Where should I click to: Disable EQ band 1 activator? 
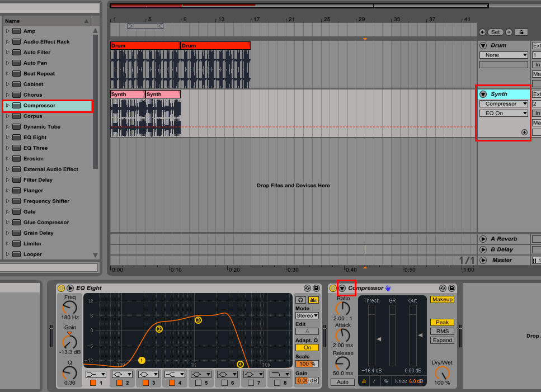click(93, 382)
